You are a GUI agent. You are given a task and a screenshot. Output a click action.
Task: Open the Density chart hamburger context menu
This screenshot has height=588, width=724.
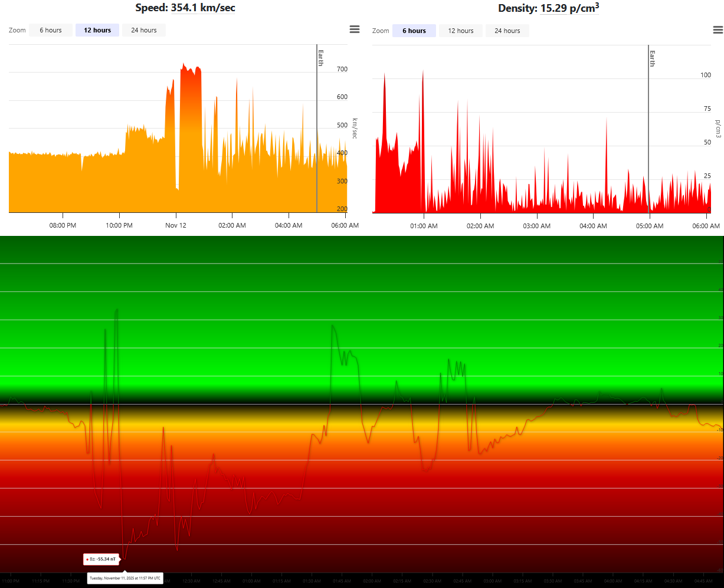click(x=718, y=30)
